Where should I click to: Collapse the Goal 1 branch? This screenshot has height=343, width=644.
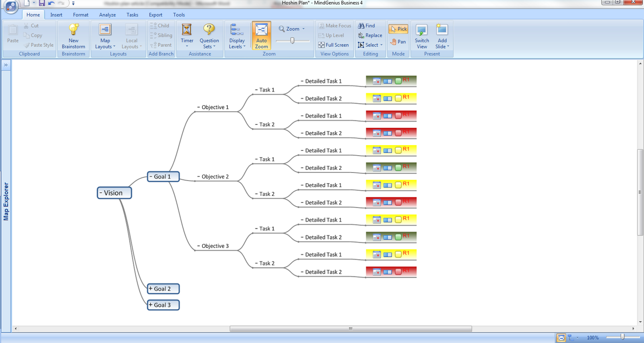click(151, 177)
